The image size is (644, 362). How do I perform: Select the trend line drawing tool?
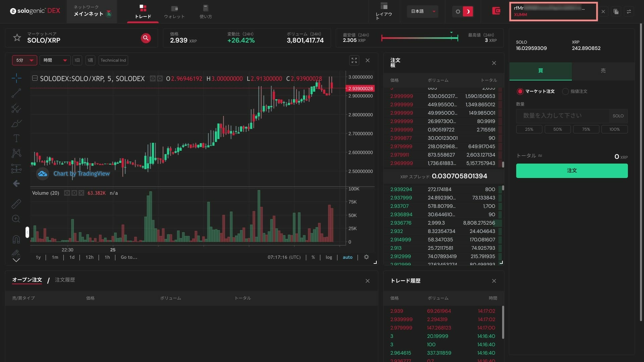pos(16,93)
